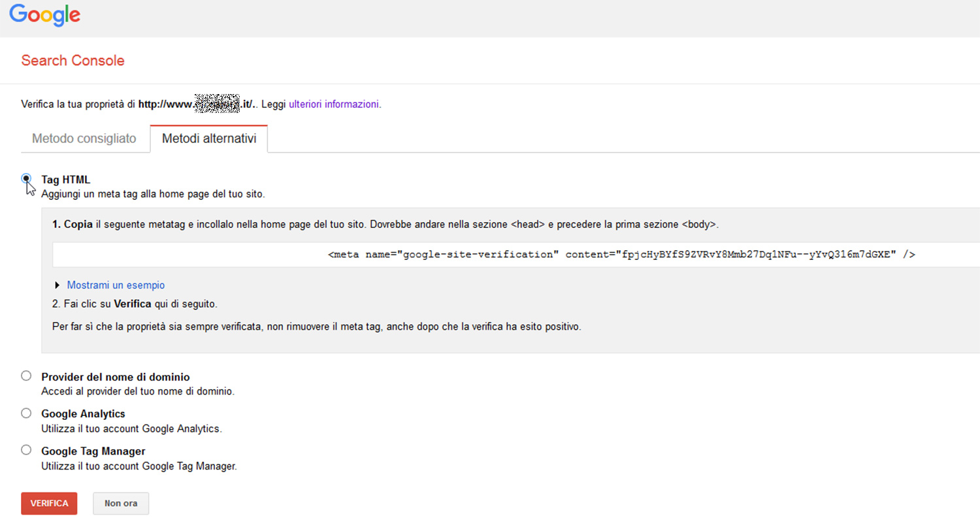Click the text 'Utilizza il tuo account Google Analytics'
Viewport: 980px width, 525px height.
pyautogui.click(x=132, y=429)
